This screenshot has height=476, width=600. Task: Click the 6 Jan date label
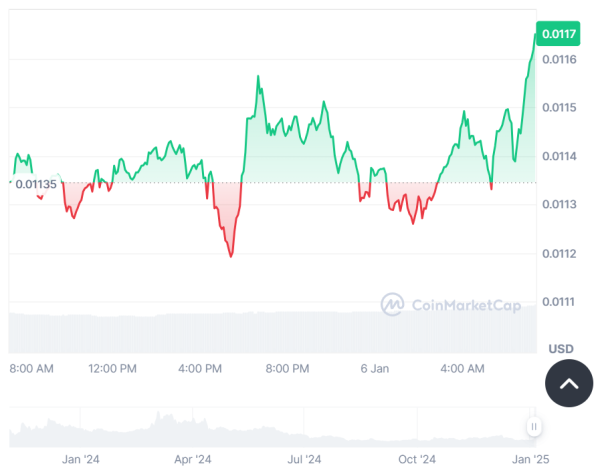coord(375,368)
